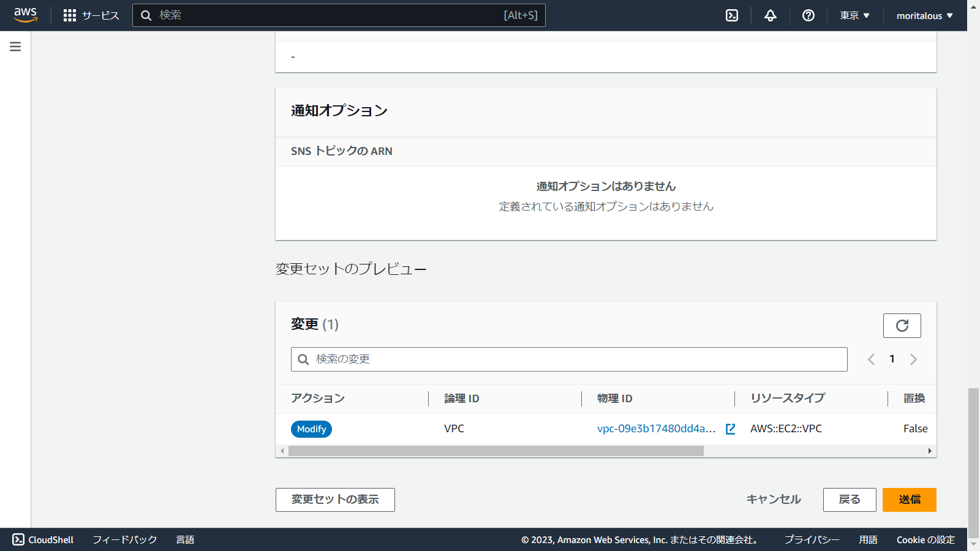The height and width of the screenshot is (551, 980).
Task: Open the moritalous account menu
Action: tap(924, 15)
